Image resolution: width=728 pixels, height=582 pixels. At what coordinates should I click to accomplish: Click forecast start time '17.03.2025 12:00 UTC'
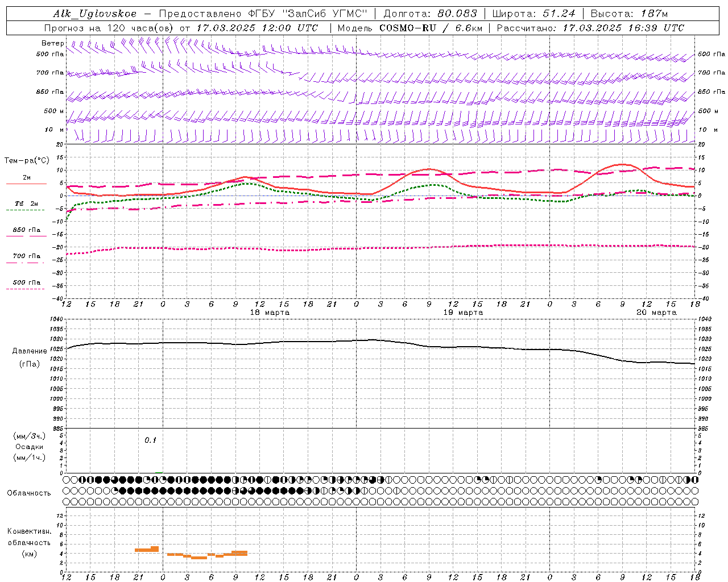258,28
